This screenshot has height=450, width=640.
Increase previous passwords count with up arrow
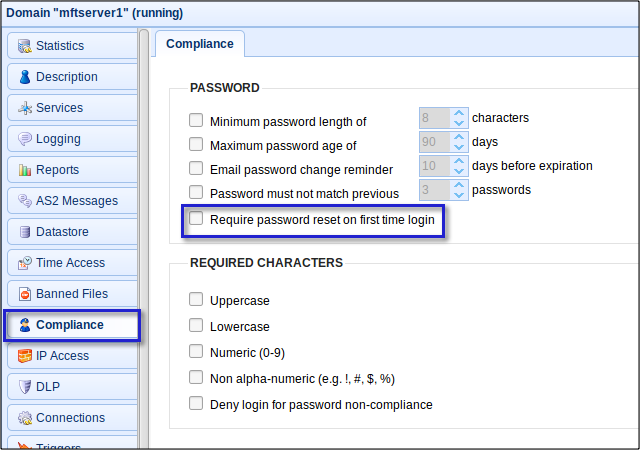(x=459, y=185)
